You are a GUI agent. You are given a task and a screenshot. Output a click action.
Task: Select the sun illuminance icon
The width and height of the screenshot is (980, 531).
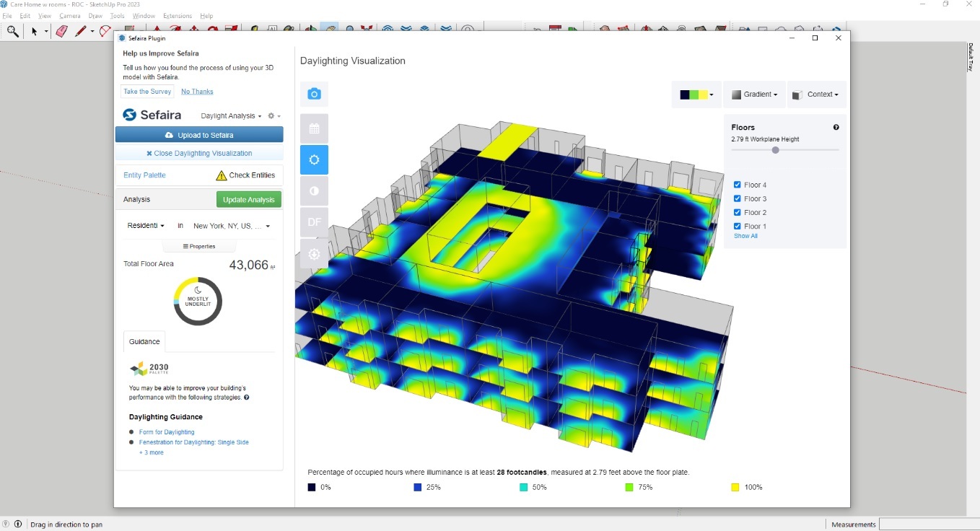click(x=314, y=159)
